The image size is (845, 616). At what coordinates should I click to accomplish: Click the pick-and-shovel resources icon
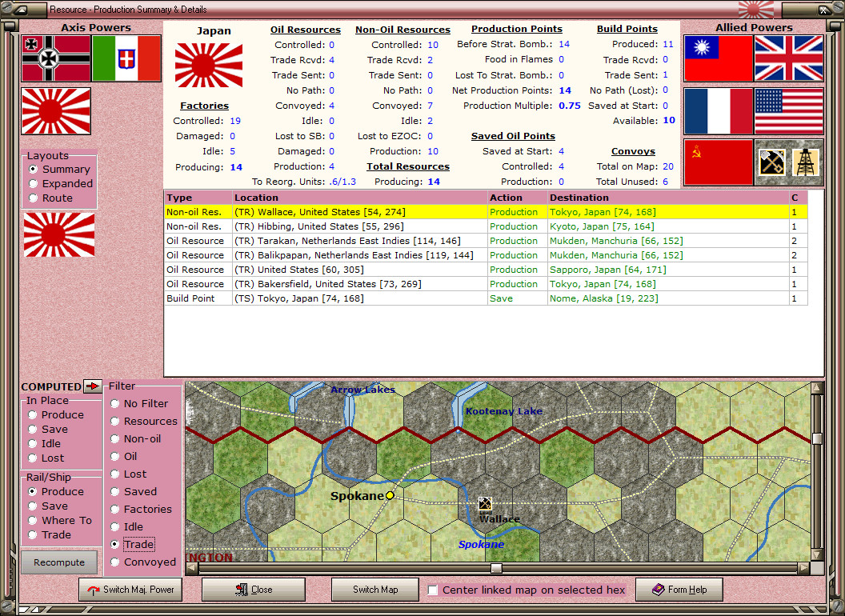click(x=771, y=161)
